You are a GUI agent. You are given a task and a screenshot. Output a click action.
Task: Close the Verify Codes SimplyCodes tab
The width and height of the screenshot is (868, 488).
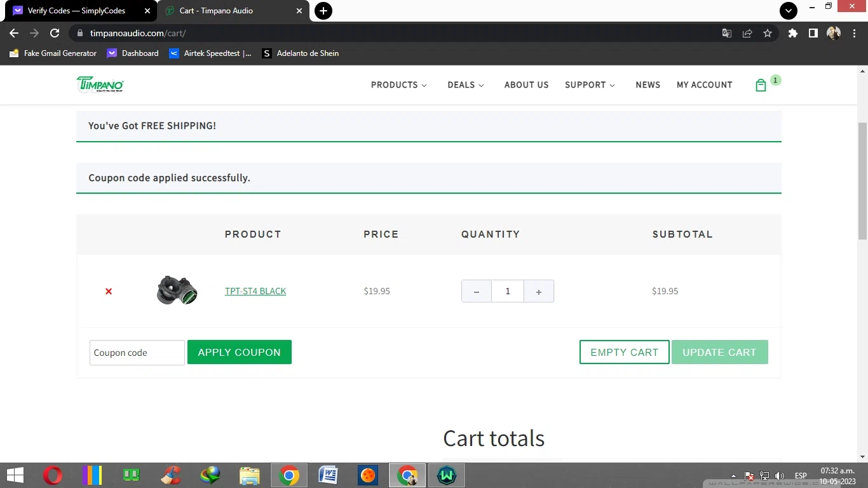(x=147, y=11)
